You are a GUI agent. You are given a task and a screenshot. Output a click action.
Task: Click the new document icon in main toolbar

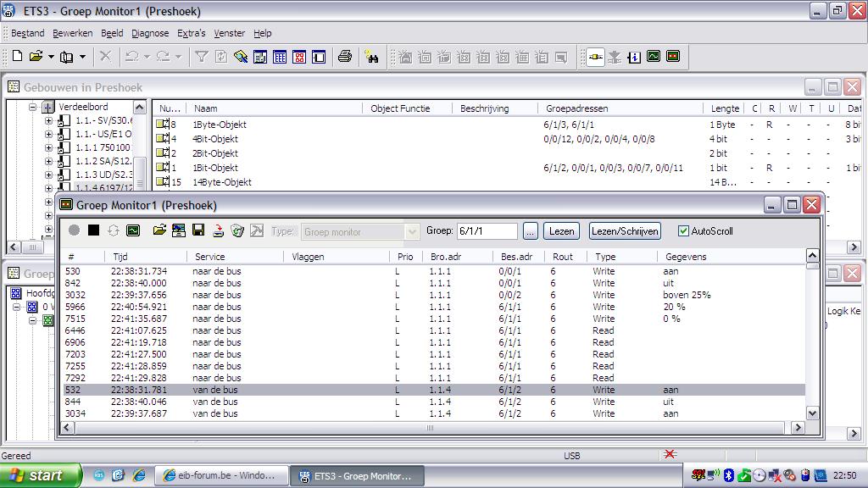tap(17, 57)
